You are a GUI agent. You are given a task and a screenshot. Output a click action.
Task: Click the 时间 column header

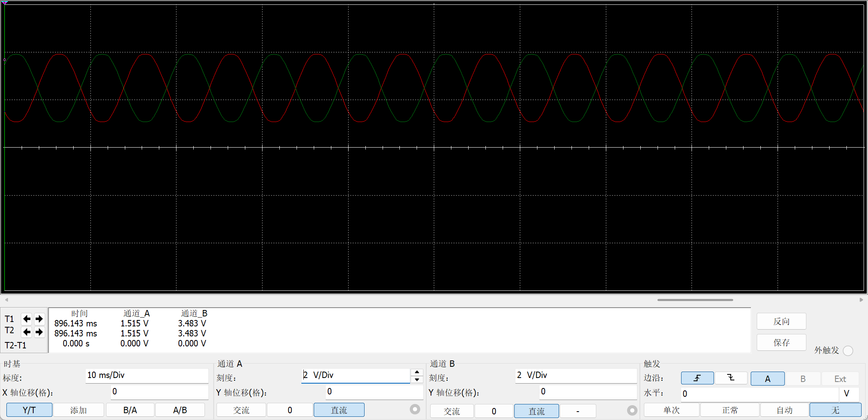(79, 313)
